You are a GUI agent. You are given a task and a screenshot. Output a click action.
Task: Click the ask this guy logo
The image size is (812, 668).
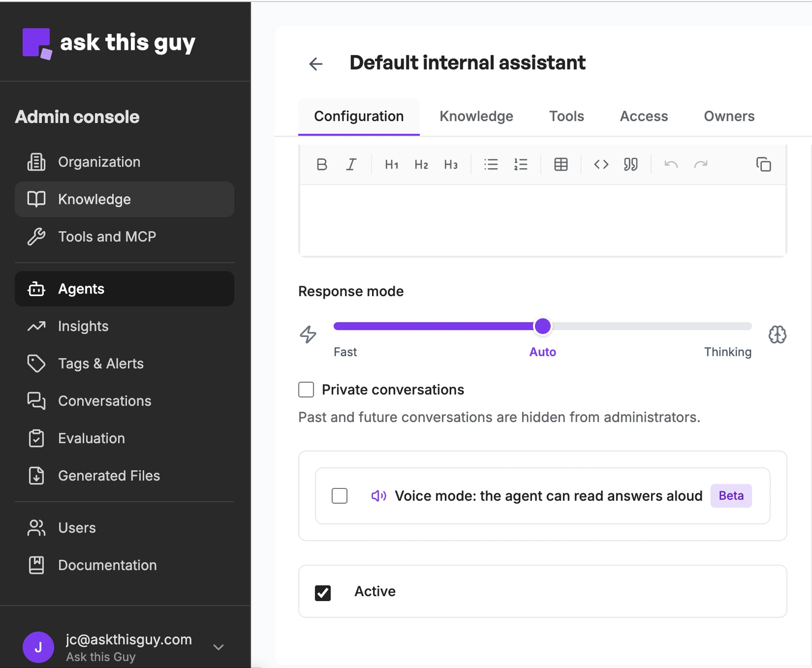click(x=109, y=43)
